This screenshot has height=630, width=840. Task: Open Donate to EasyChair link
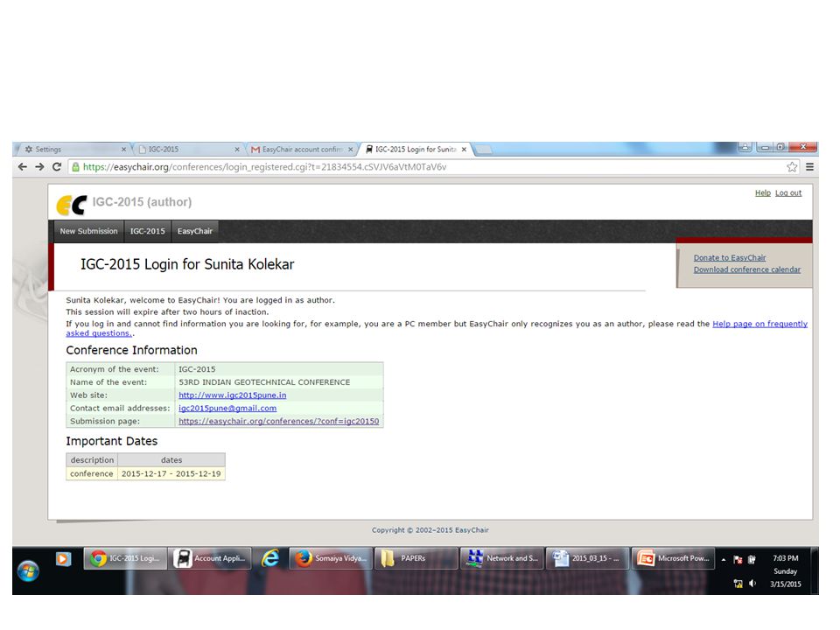[730, 257]
